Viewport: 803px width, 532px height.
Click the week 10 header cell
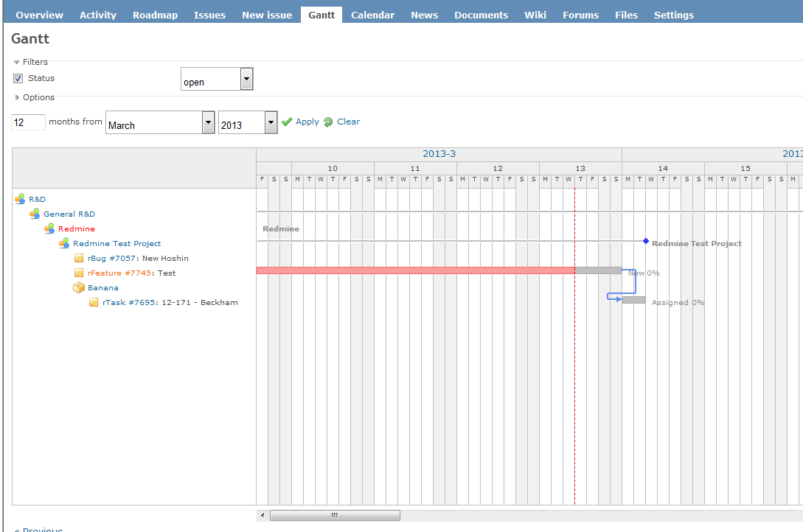click(333, 168)
